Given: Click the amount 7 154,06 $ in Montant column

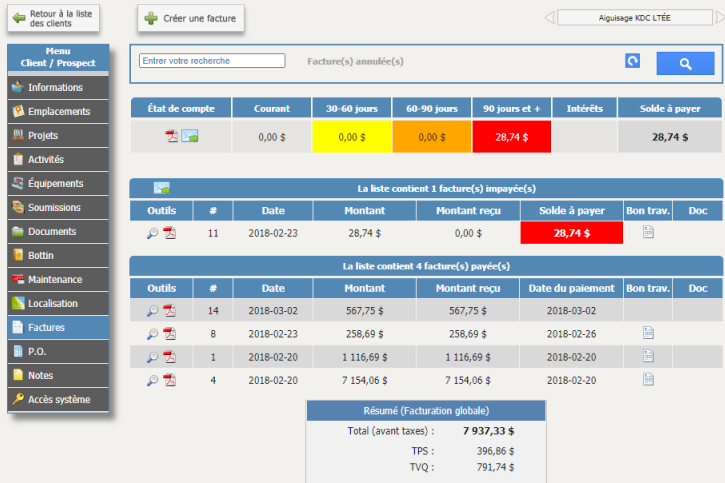Looking at the screenshot, I should click(364, 380).
